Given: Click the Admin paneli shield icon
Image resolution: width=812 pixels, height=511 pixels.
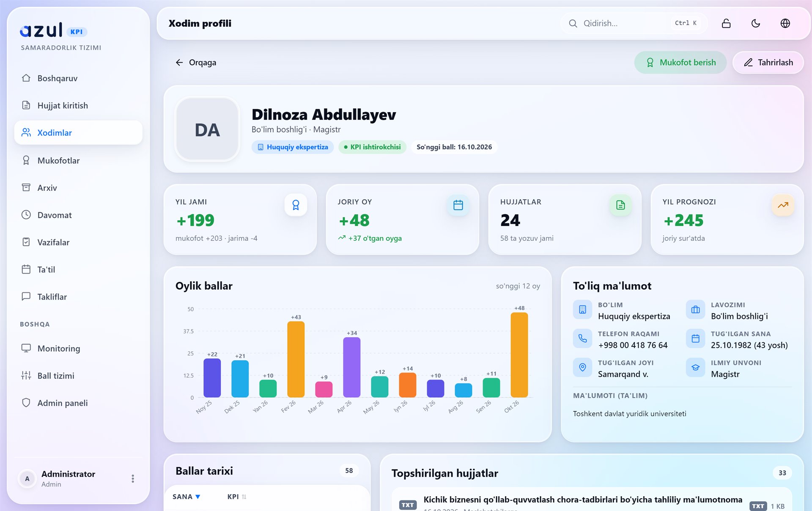Looking at the screenshot, I should tap(26, 403).
